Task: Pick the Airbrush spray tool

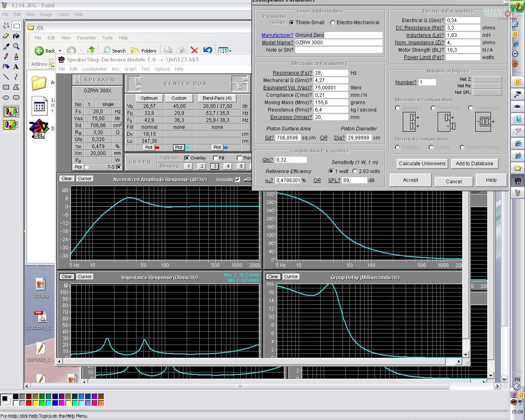Action: (6, 66)
